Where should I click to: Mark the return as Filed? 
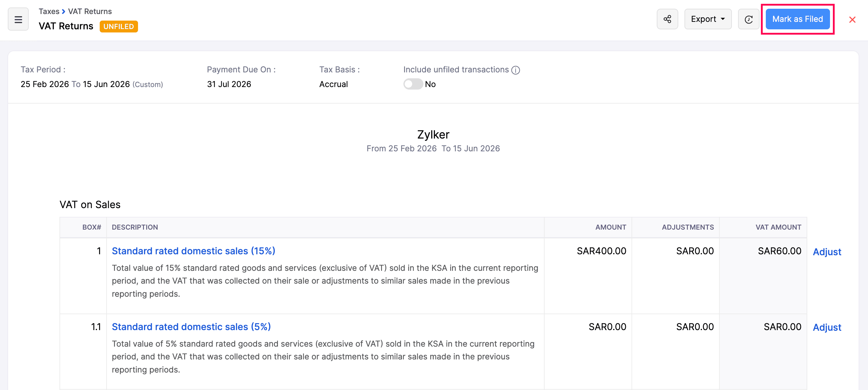[x=797, y=19]
